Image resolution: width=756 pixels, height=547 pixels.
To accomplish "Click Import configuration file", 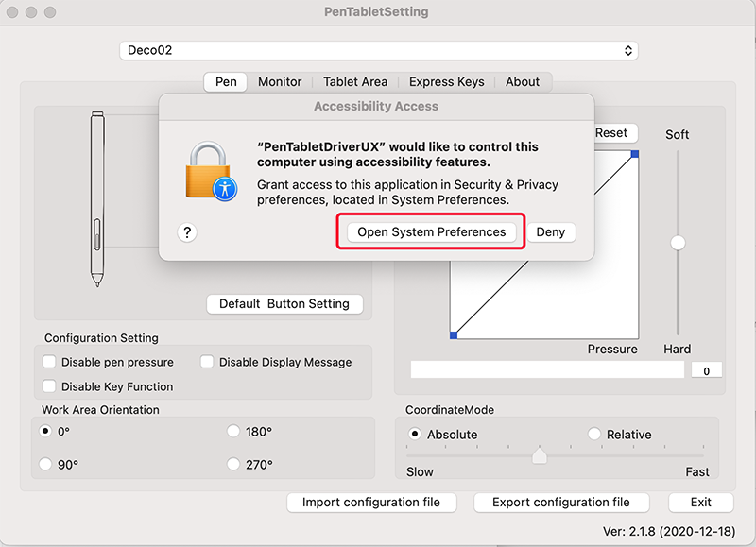I will click(x=371, y=503).
